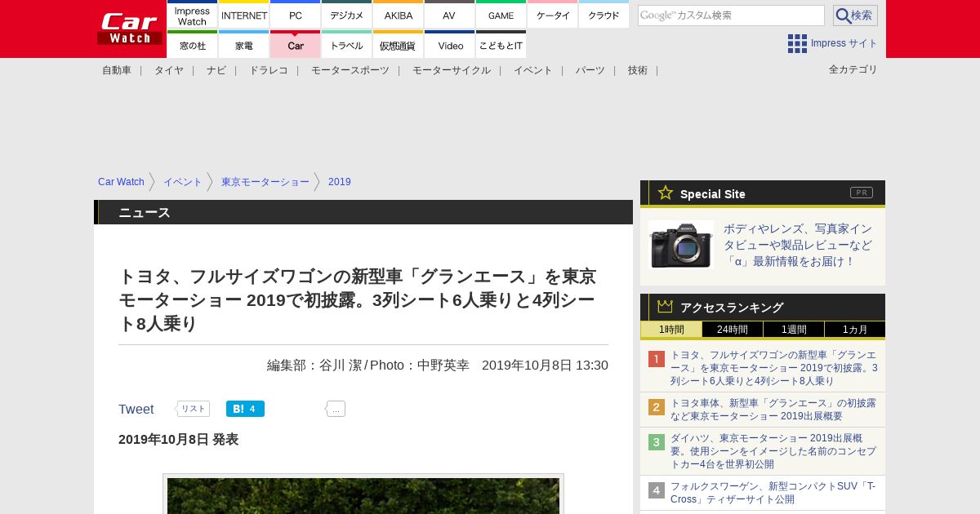Select the Car site tab
This screenshot has width=980, height=514.
(x=295, y=46)
